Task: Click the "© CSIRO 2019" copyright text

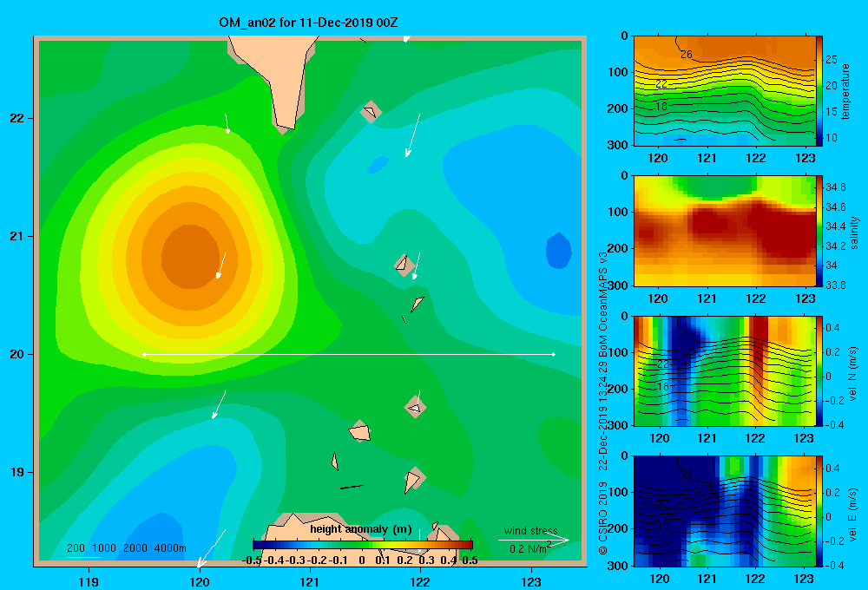Action: coord(603,518)
